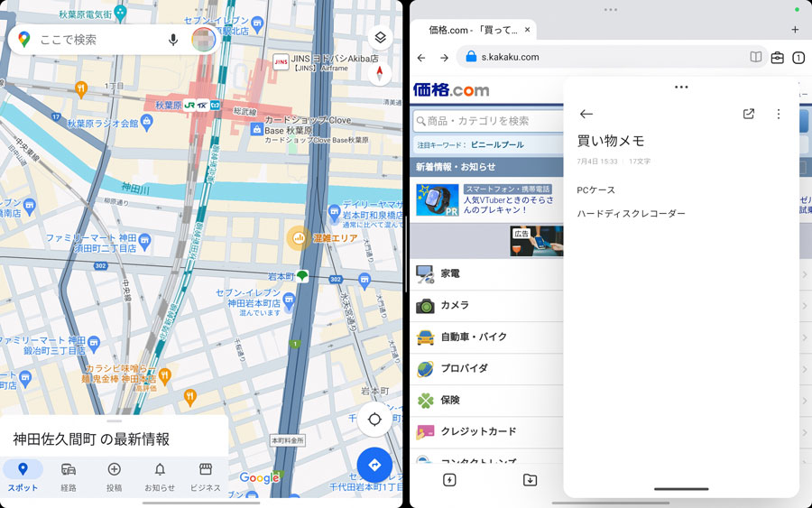Tap the ハードディスクレコーダー line in note
Viewport: 812px width, 508px height.
coord(631,213)
